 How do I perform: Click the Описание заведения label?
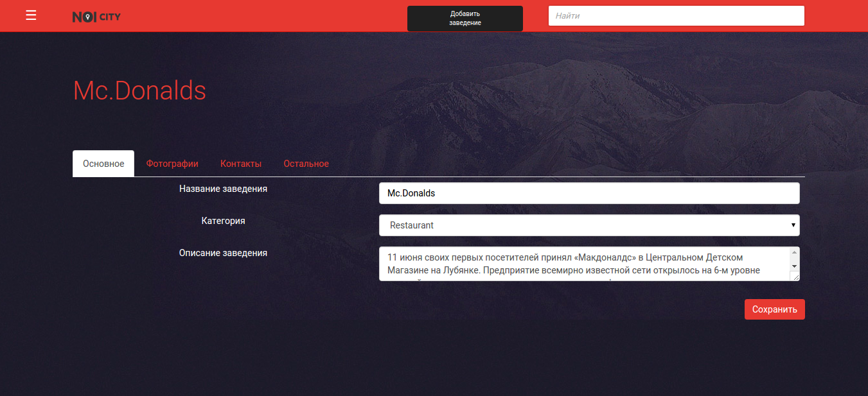click(x=223, y=253)
